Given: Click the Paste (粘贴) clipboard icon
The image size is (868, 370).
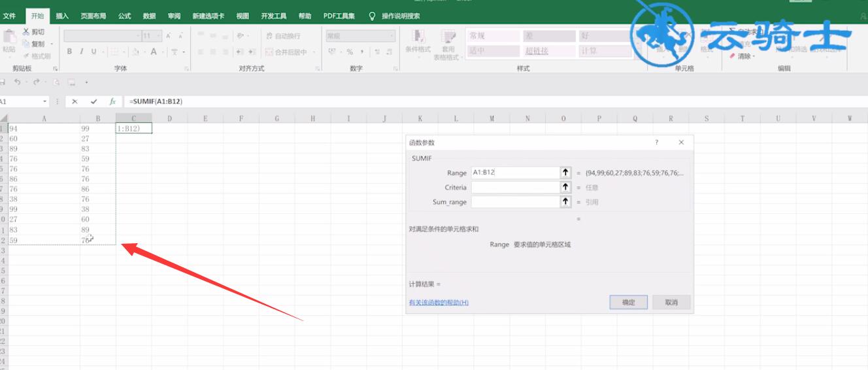Looking at the screenshot, I should (x=8, y=37).
